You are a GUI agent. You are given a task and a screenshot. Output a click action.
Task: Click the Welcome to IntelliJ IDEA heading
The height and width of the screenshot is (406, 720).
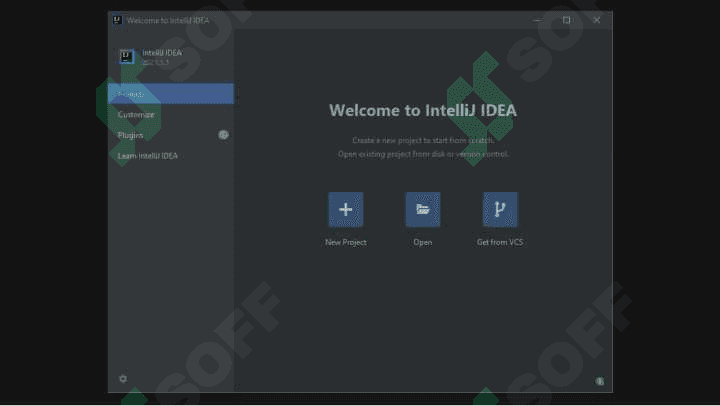click(423, 110)
